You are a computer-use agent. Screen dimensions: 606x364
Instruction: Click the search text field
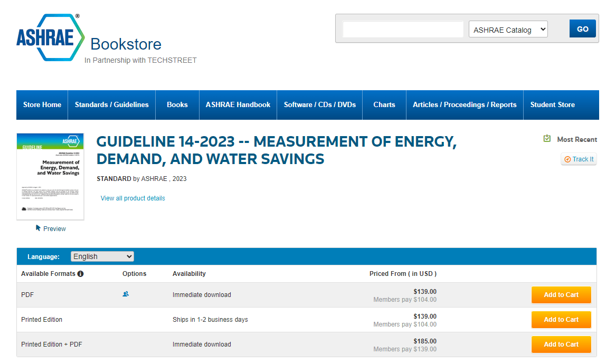[x=403, y=29]
